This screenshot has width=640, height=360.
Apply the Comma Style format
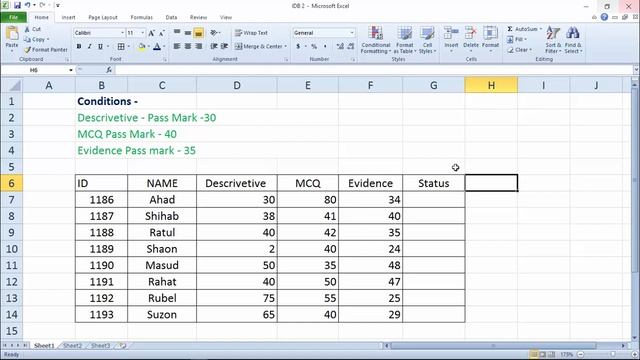point(325,47)
